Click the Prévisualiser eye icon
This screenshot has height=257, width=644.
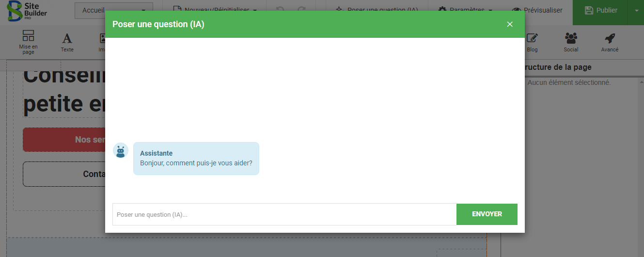[x=517, y=10]
